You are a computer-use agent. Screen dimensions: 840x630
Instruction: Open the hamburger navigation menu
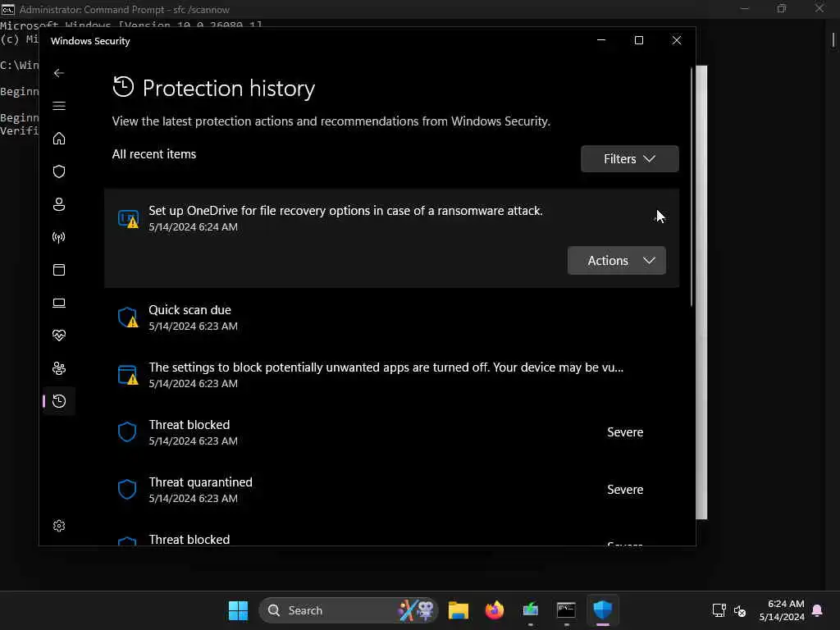59,106
